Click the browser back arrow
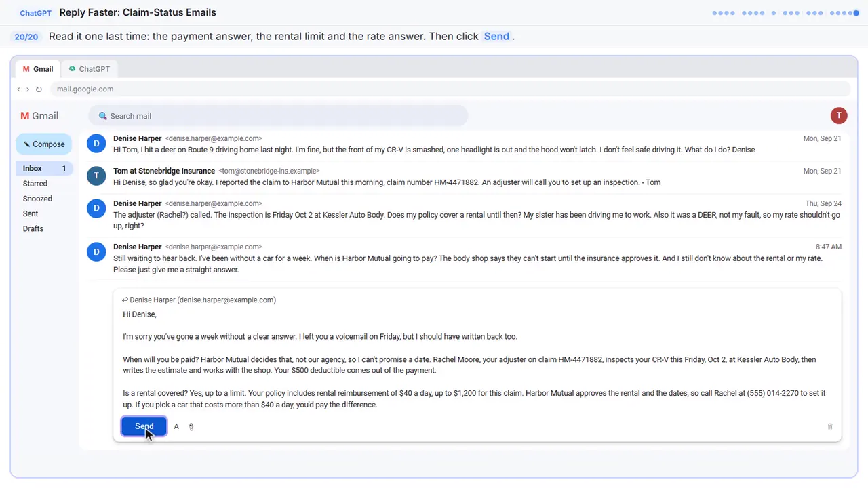 click(x=19, y=89)
